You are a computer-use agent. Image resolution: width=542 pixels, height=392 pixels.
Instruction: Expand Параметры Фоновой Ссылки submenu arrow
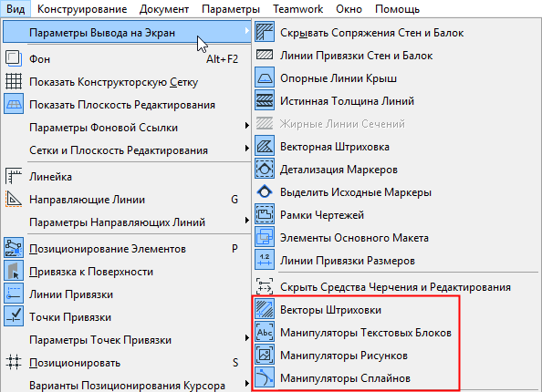point(246,125)
